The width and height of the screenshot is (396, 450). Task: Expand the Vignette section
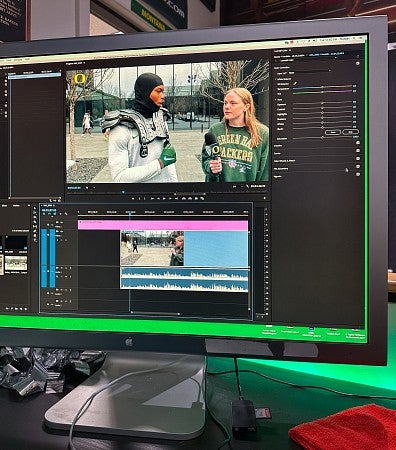pyautogui.click(x=278, y=176)
